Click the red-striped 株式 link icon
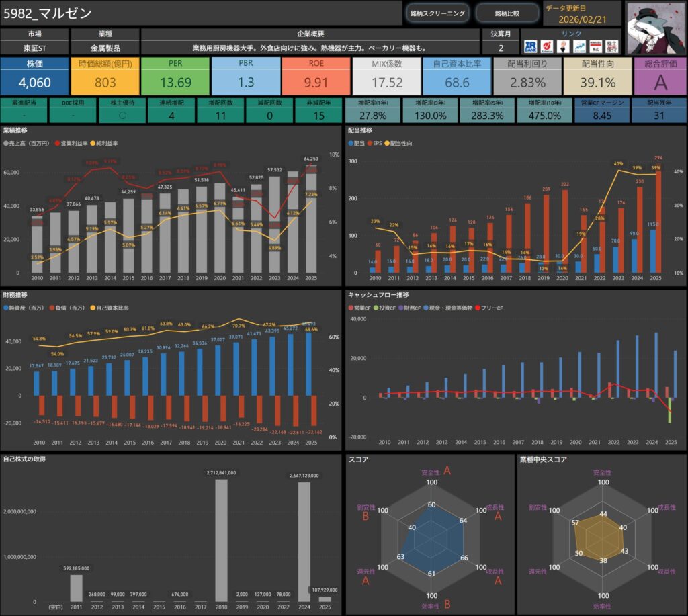The image size is (688, 616). [595, 46]
